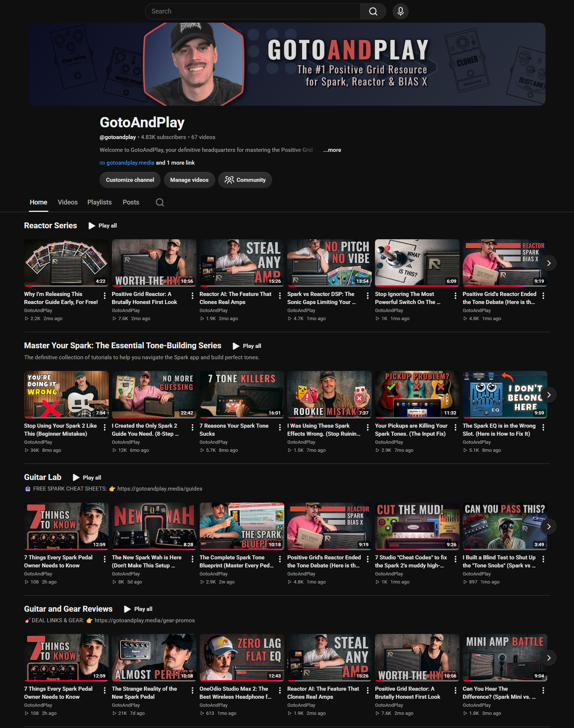This screenshot has height=728, width=574.
Task: Open options menu for '7 Reasons Your Spark Tone Sucks'
Action: pos(280,427)
